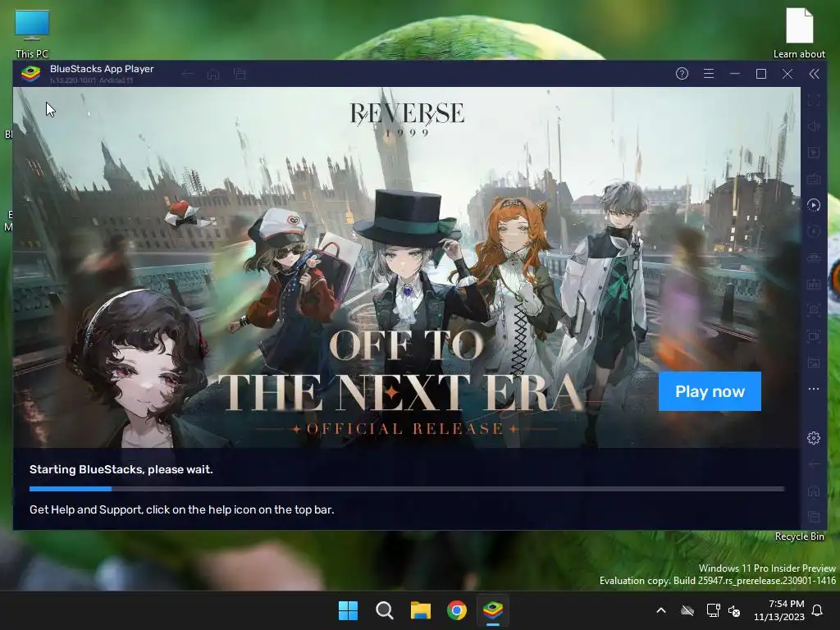840x630 pixels.
Task: Click the title bar home icon
Action: coord(213,74)
